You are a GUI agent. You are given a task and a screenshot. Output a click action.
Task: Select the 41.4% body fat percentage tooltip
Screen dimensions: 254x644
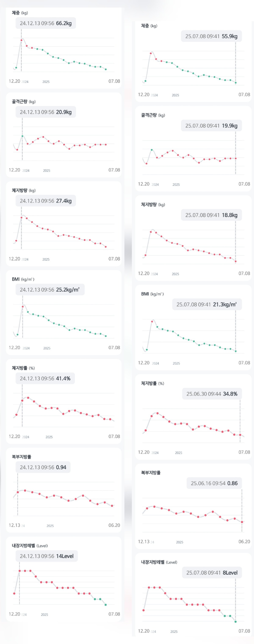point(45,378)
